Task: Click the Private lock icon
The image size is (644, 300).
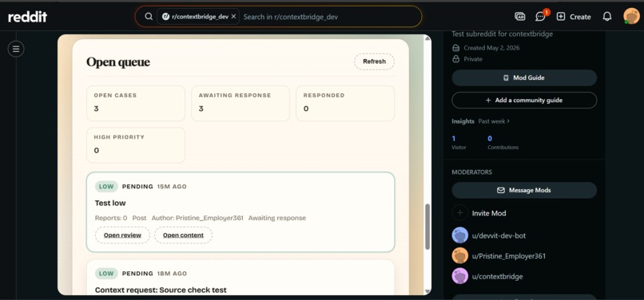Action: [455, 59]
